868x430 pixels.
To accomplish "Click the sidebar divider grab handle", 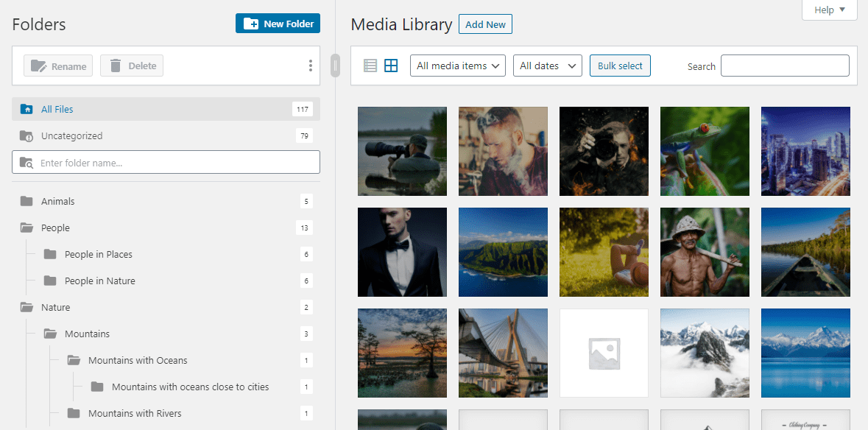I will click(335, 66).
